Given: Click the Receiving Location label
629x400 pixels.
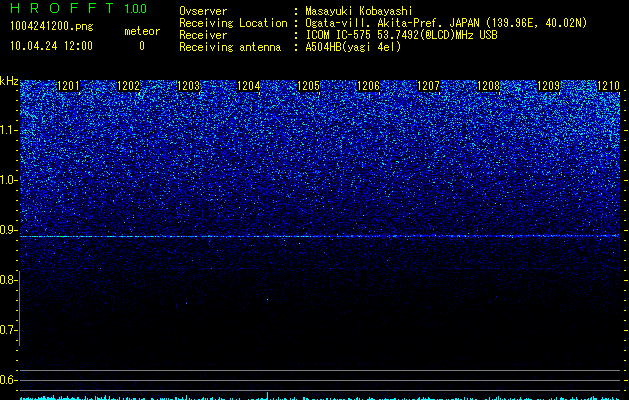Looking at the screenshot, I should 233,23.
